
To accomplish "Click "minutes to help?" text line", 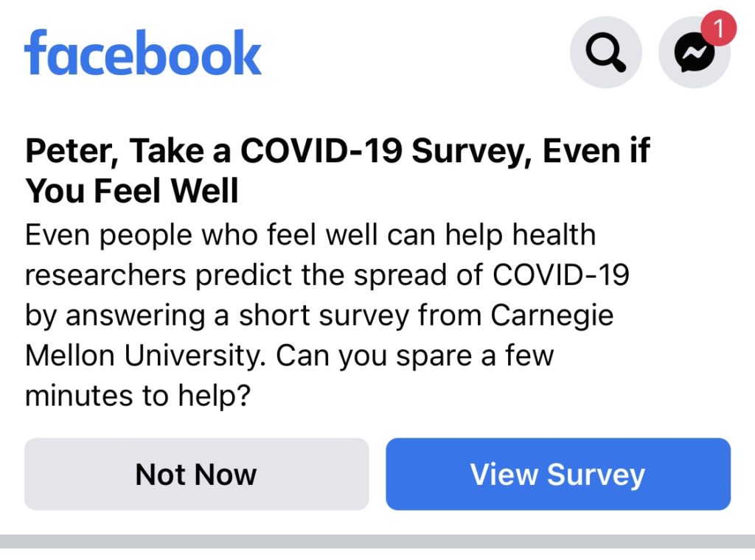I will click(138, 396).
